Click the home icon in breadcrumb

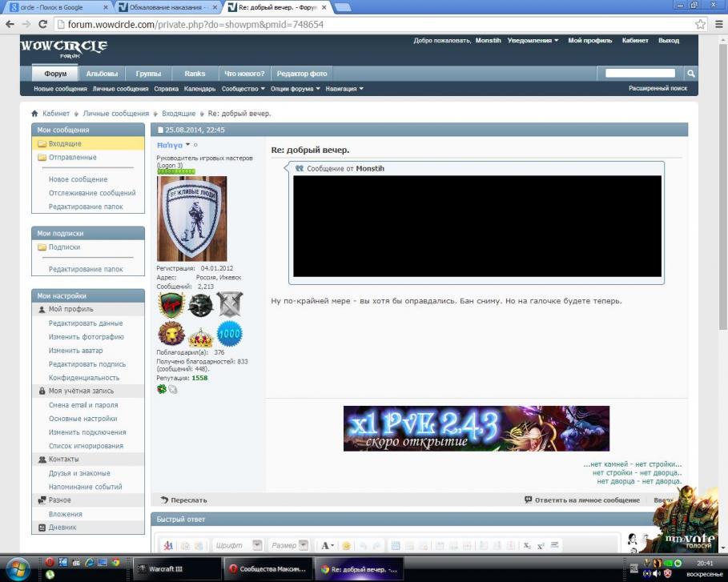pyautogui.click(x=34, y=114)
